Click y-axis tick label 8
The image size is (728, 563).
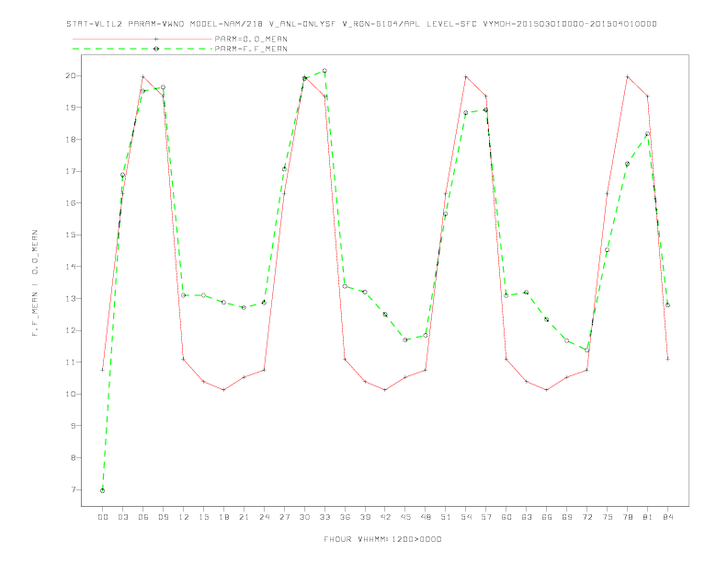click(74, 457)
